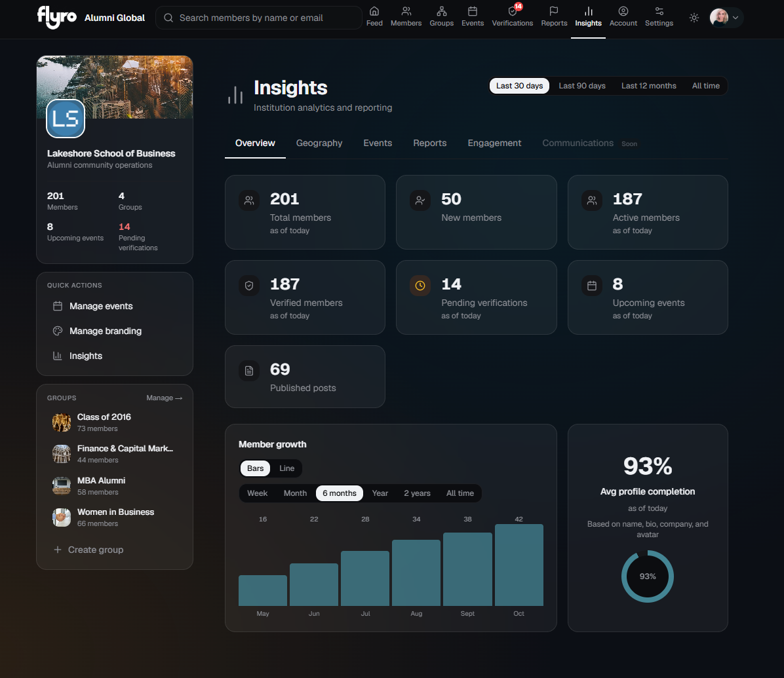
Task: Open Verifications with 14 badge
Action: pos(512,17)
